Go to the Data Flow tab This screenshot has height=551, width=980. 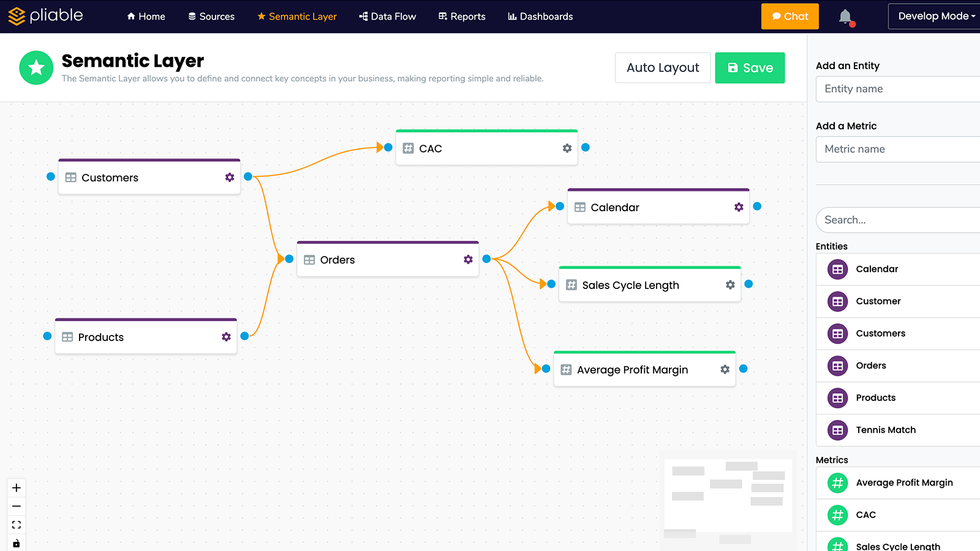click(388, 17)
